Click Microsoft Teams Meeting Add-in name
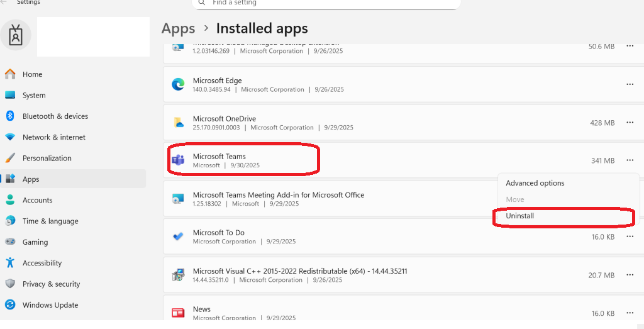Viewport: 644px width, 329px height. 279,195
